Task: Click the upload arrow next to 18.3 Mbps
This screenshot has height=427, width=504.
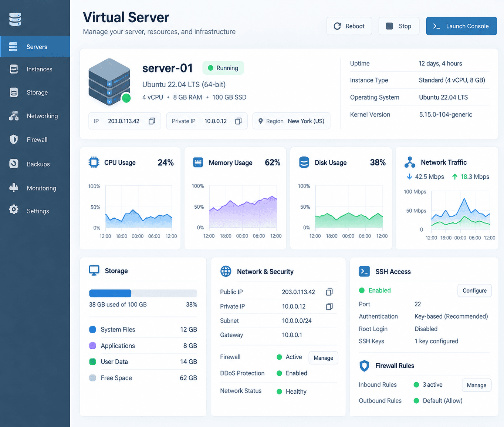Action: [x=455, y=176]
